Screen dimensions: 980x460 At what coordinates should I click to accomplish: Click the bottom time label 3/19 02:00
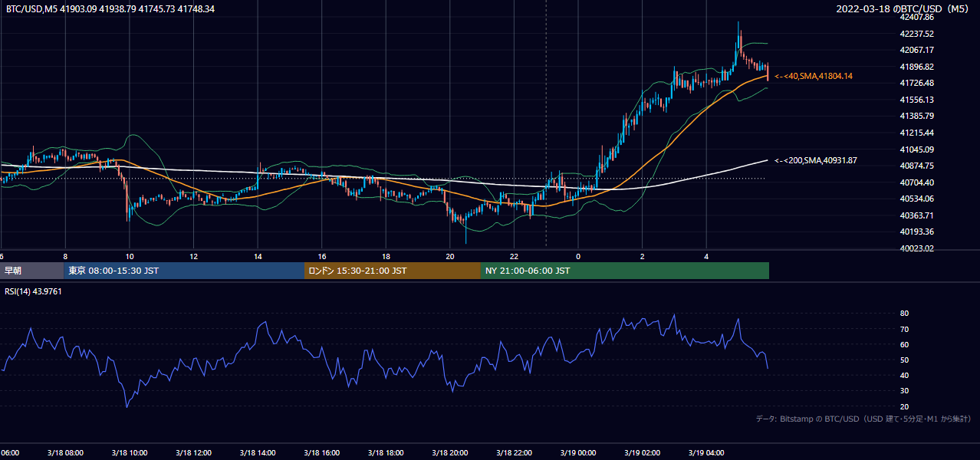coord(642,452)
